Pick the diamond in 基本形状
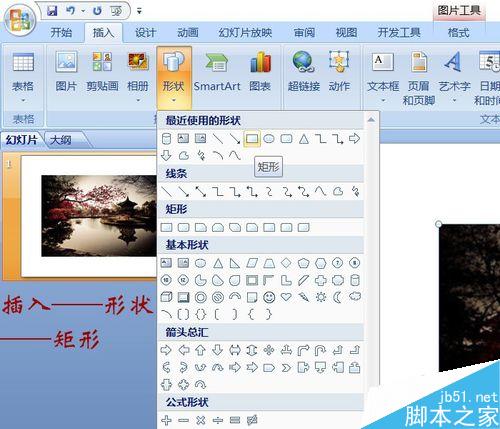Screen dimensions: 500x429 click(x=286, y=263)
